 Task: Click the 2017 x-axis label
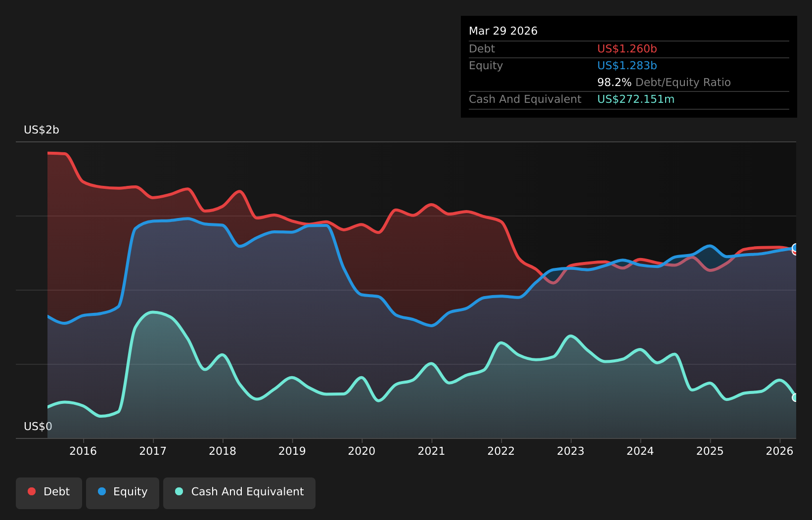tap(153, 451)
